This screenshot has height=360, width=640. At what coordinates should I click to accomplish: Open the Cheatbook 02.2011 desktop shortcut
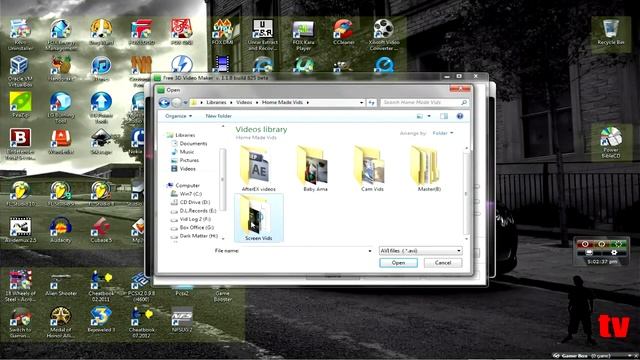click(101, 286)
